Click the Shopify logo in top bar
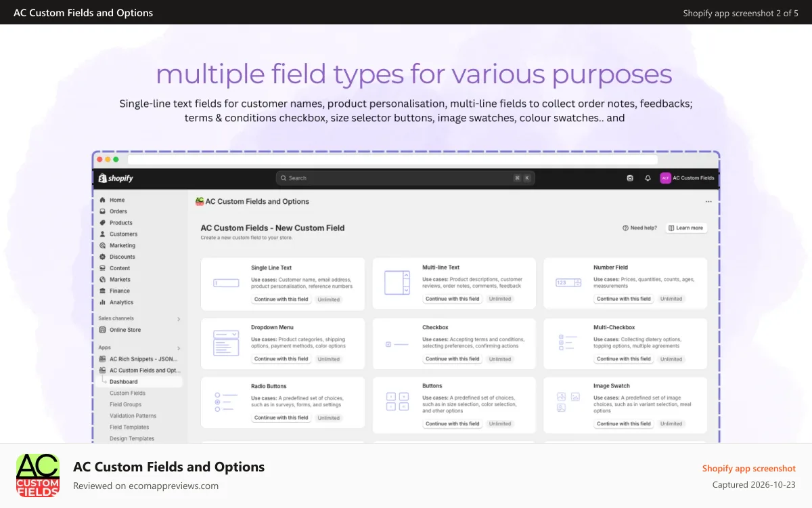This screenshot has height=508, width=812. coord(116,178)
